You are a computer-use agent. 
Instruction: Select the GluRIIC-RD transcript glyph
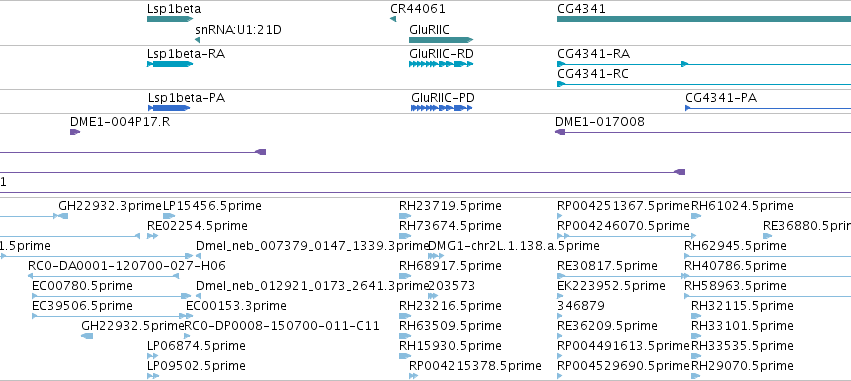coord(441,64)
